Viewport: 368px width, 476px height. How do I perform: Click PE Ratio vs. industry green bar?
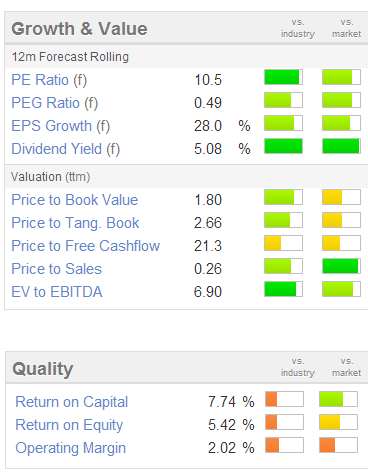point(283,77)
